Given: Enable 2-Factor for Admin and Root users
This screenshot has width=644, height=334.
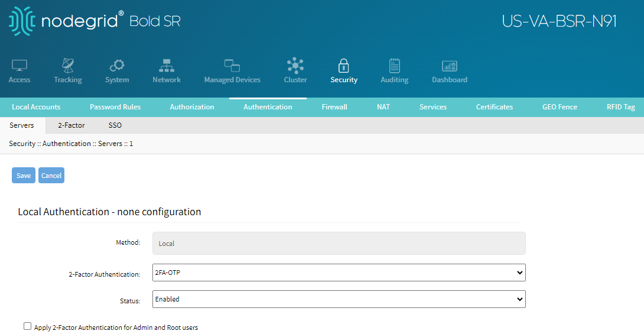Looking at the screenshot, I should pos(28,326).
